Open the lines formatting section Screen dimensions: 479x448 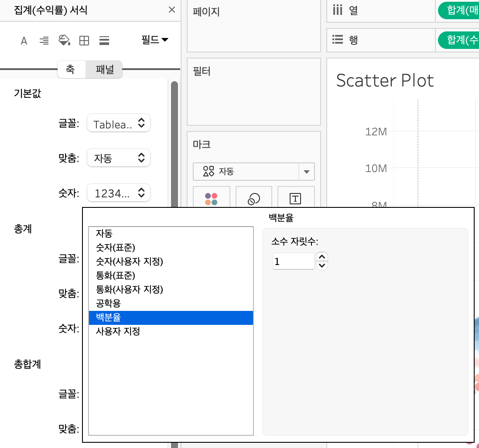104,40
